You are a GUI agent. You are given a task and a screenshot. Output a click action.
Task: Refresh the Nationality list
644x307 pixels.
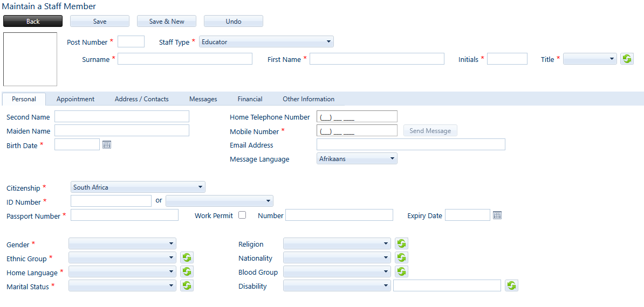pos(402,258)
